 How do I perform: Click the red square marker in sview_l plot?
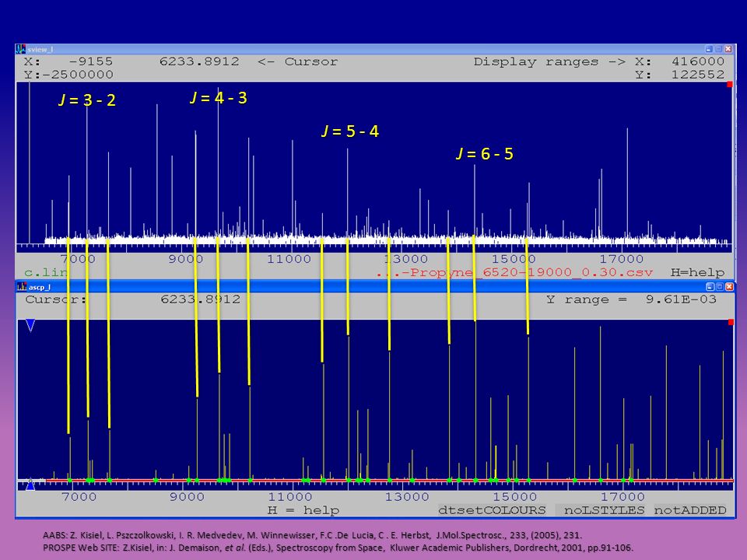pyautogui.click(x=729, y=84)
